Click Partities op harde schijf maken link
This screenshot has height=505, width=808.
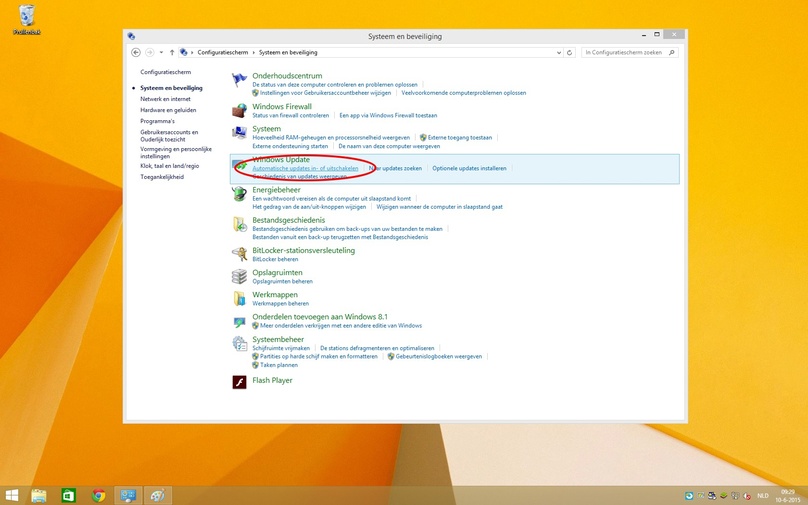[318, 356]
